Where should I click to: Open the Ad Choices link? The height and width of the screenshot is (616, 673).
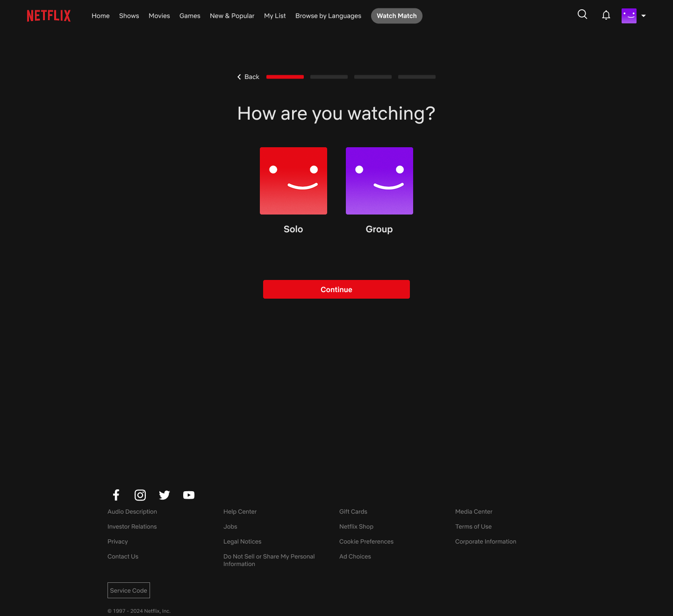pyautogui.click(x=355, y=557)
